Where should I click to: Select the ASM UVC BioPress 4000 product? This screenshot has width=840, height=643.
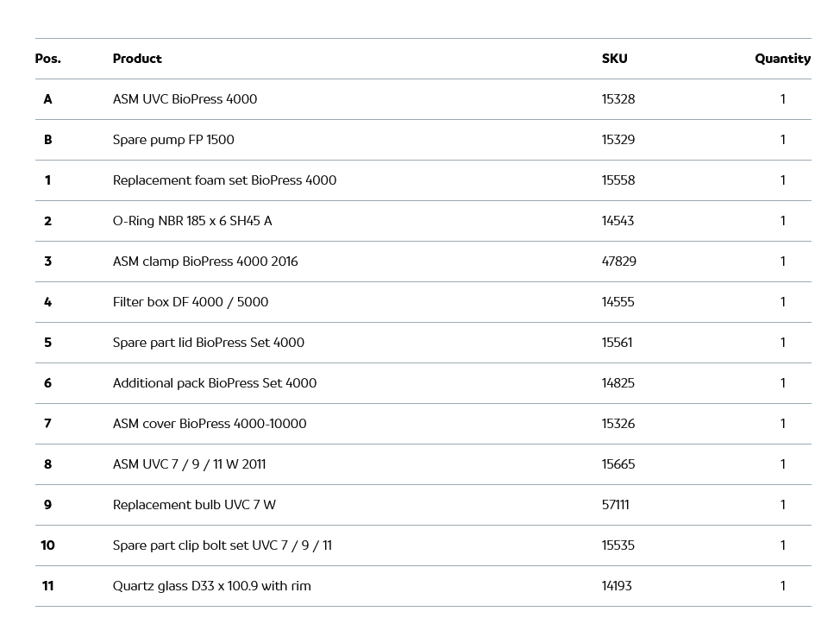[185, 99]
